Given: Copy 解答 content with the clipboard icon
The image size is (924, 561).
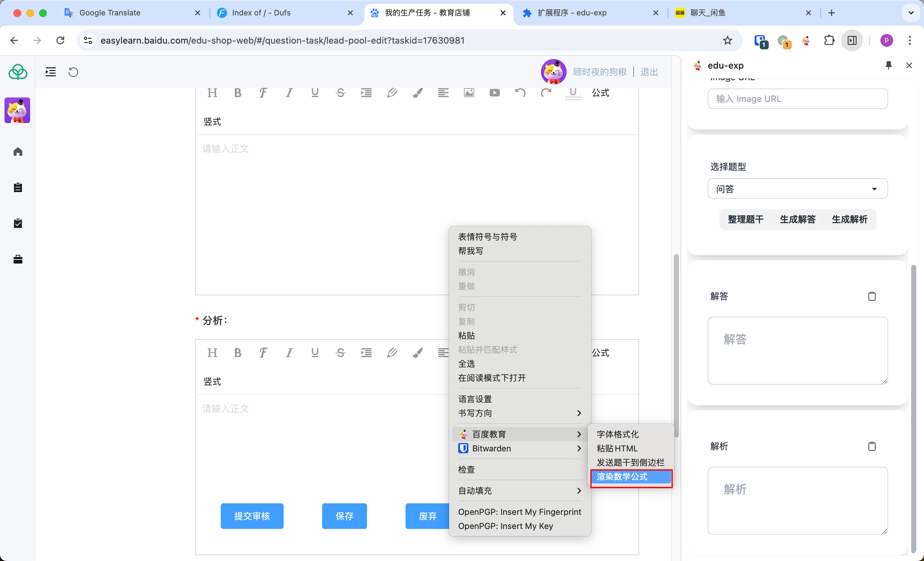Looking at the screenshot, I should (872, 296).
